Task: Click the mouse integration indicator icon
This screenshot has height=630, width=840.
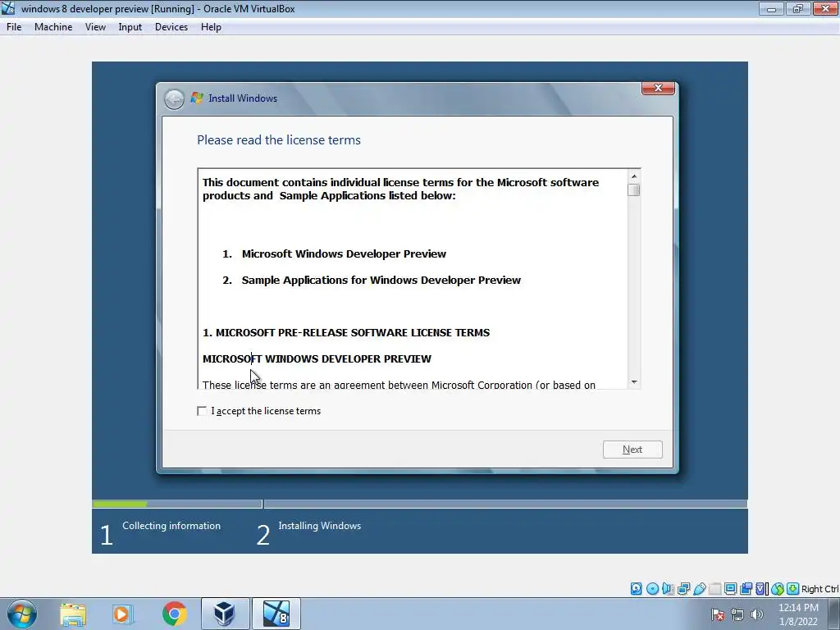Action: (778, 589)
